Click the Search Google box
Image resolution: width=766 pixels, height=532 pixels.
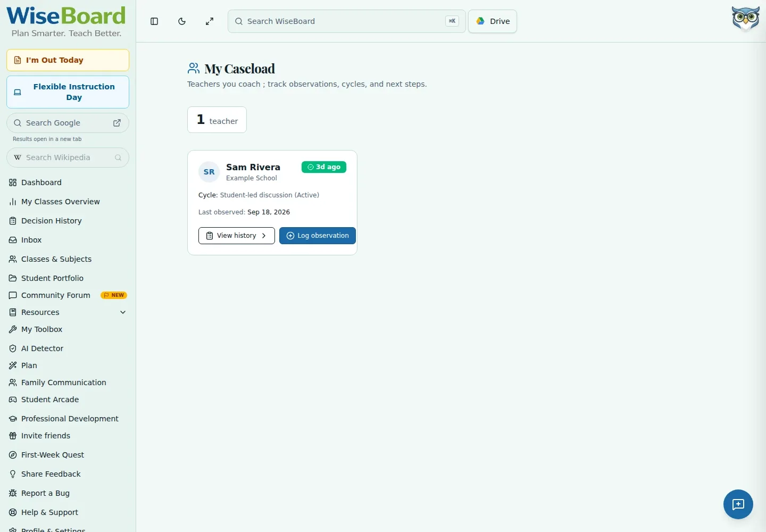click(68, 123)
